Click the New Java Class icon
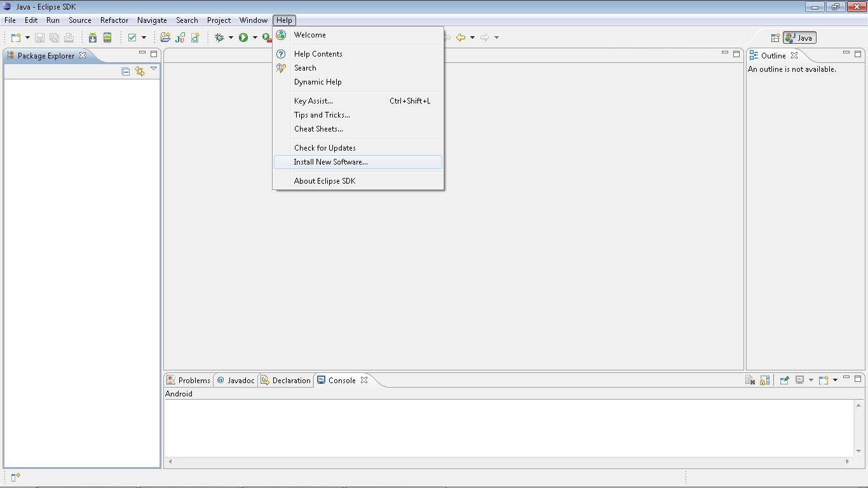Viewport: 868px width, 488px height. pos(195,37)
